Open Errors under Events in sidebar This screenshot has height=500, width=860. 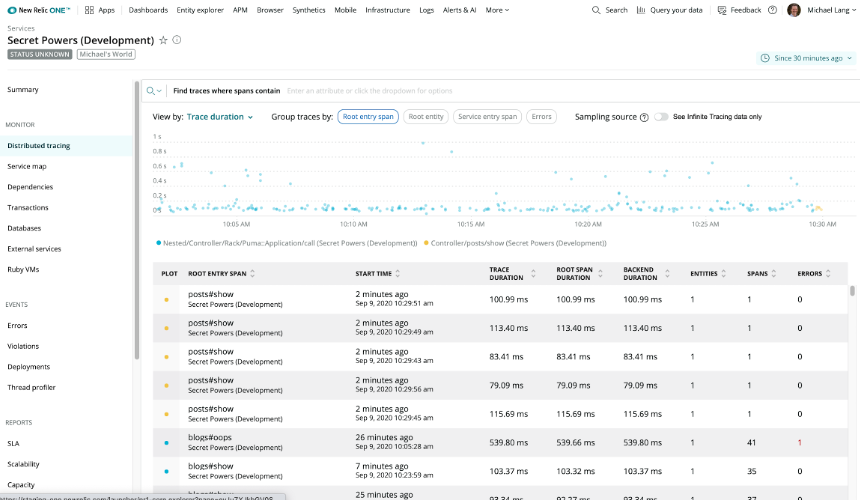point(17,325)
